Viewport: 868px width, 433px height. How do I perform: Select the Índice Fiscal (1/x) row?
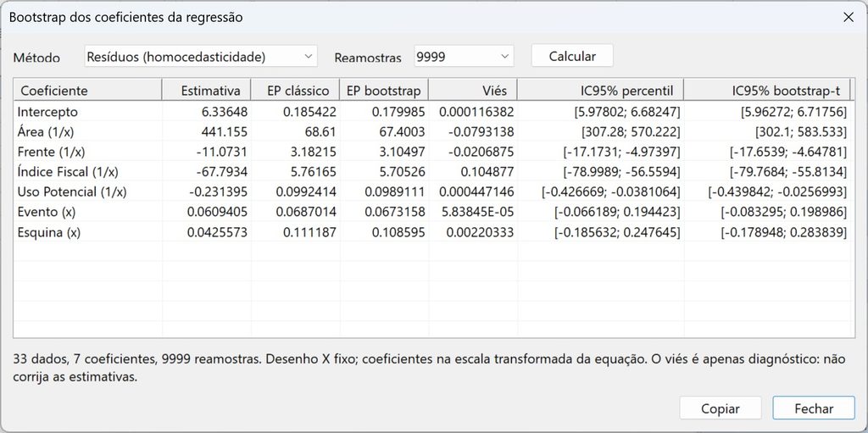coord(431,172)
